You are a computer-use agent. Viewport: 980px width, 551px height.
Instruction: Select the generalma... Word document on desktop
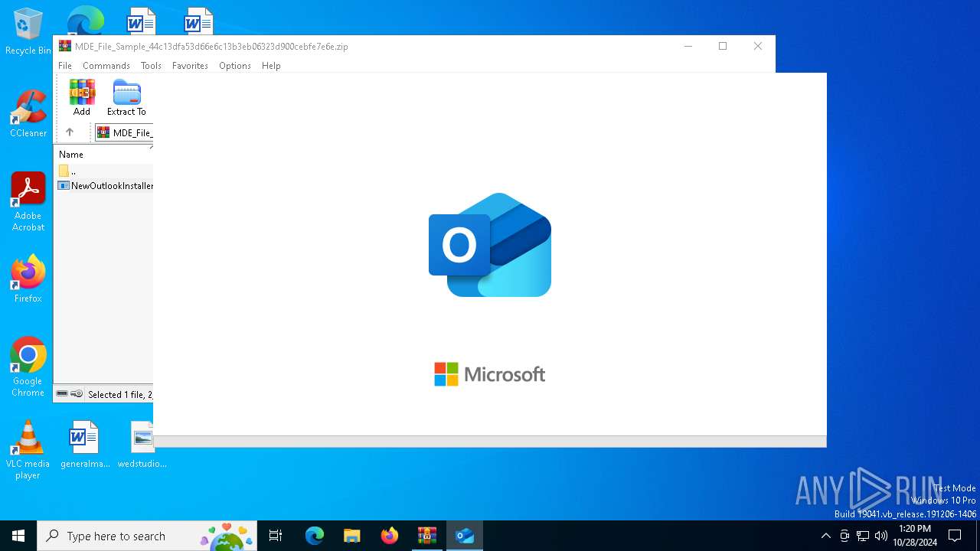(x=85, y=445)
